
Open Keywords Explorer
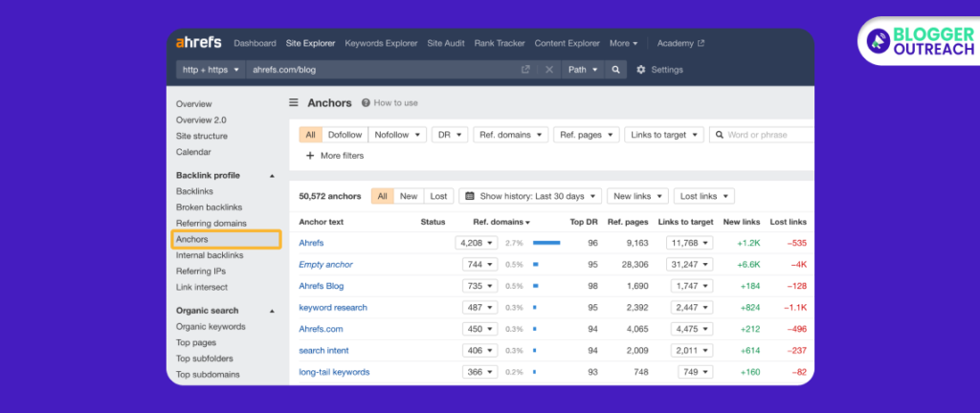pyautogui.click(x=381, y=43)
